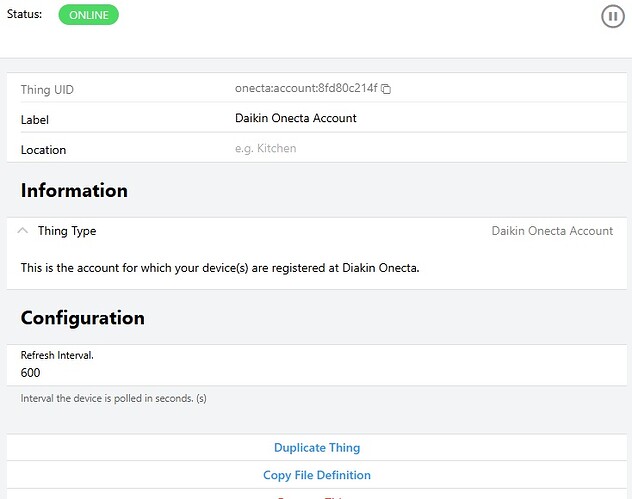The height and width of the screenshot is (499, 632).
Task: Click the account description text about Diakin Onecta
Action: pos(220,268)
